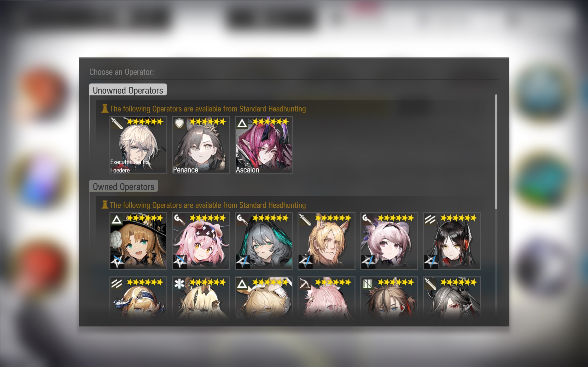Choose the gray-haired operator with teal hood
Viewport: 588px width, 367px height.
coord(264,241)
